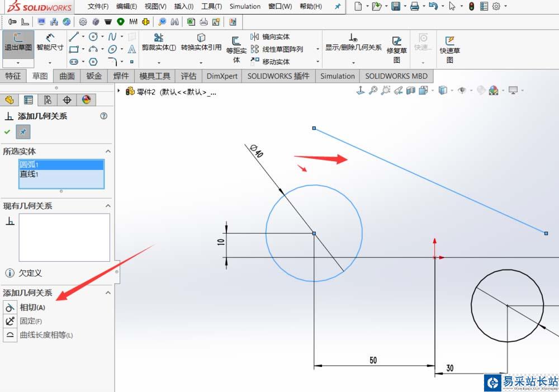Switch to the DisplayManager appearance tab
Viewport: 559px width, 392px height.
(86, 100)
